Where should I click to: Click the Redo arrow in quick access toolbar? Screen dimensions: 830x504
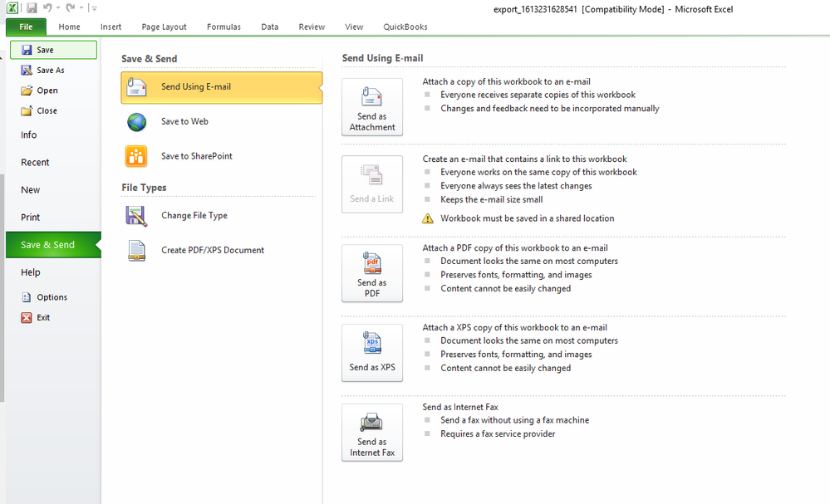[71, 7]
